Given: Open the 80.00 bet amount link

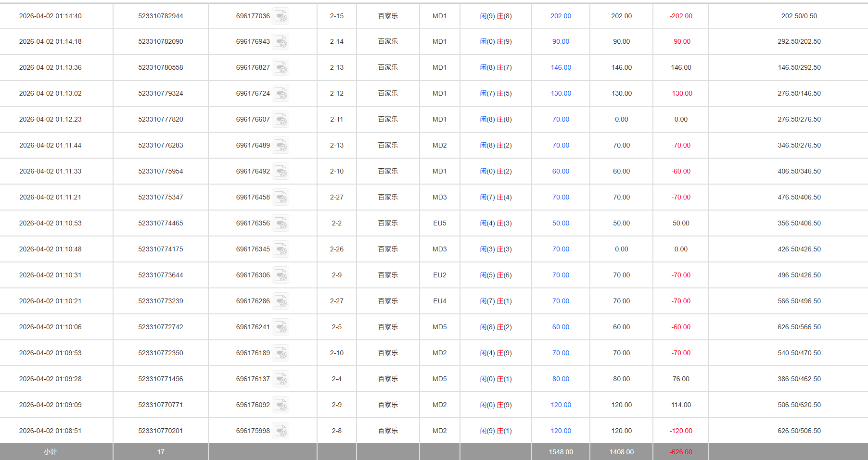Looking at the screenshot, I should 561,379.
